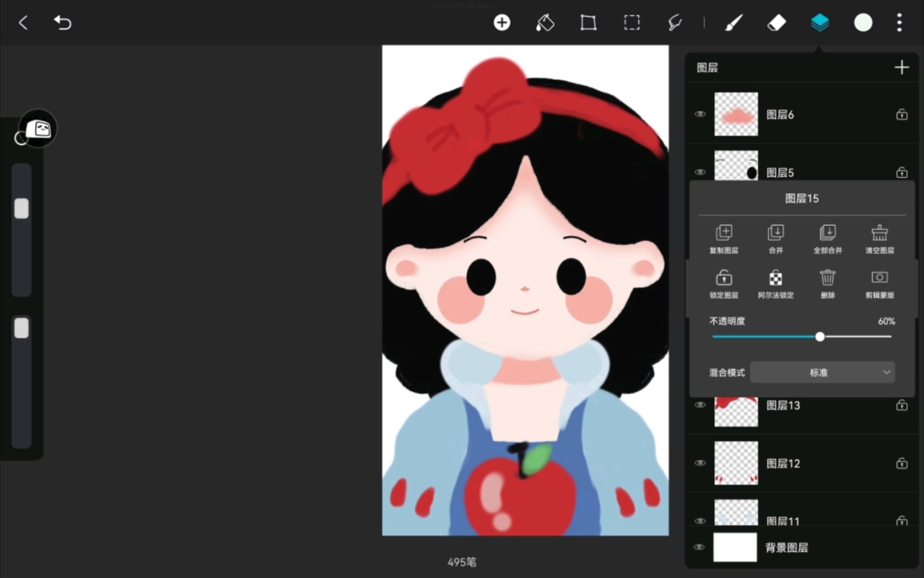
Task: Select the eraser tool
Action: click(x=776, y=22)
